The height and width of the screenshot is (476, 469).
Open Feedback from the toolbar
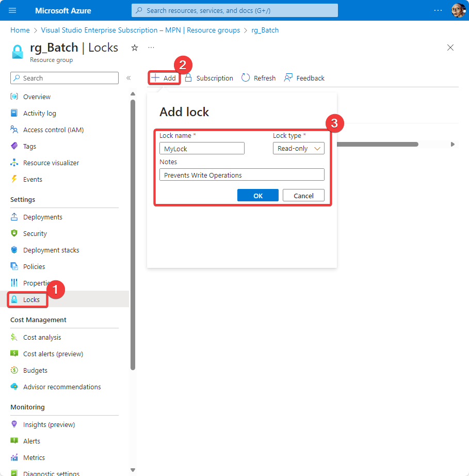288,78
